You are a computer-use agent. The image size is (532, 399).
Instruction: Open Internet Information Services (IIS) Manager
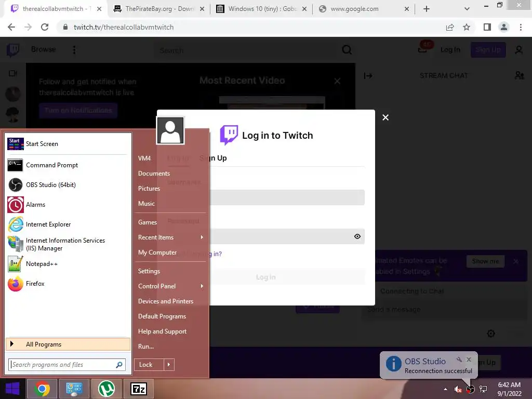point(67,244)
